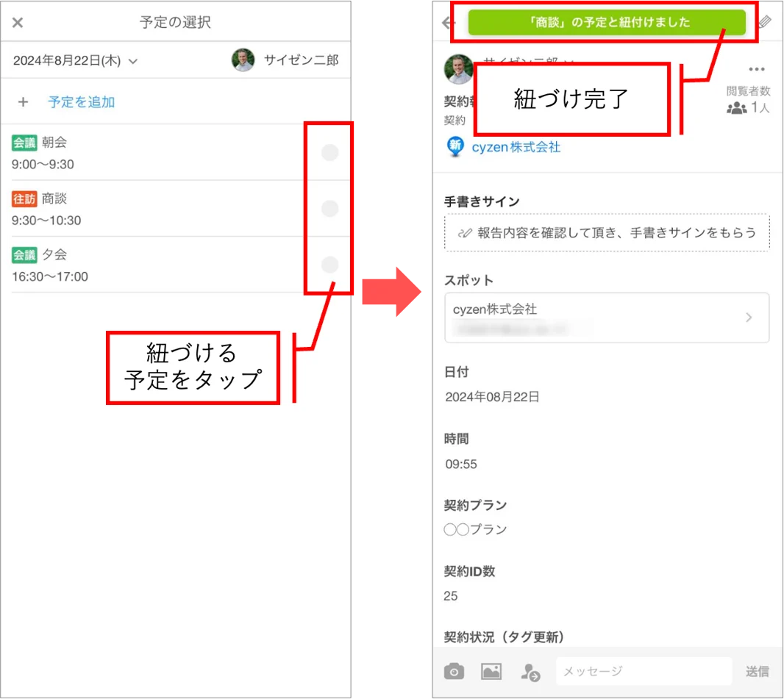Tap the cyzen spot pin icon

click(x=455, y=147)
